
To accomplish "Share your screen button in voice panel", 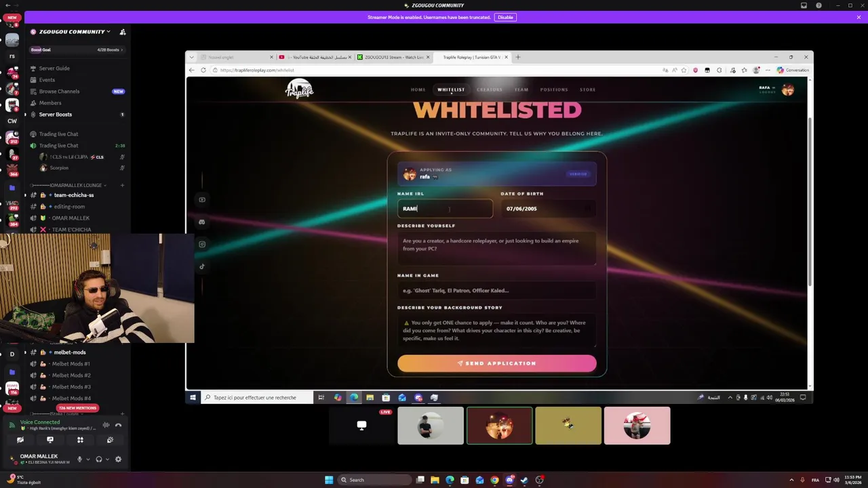I will (x=50, y=440).
